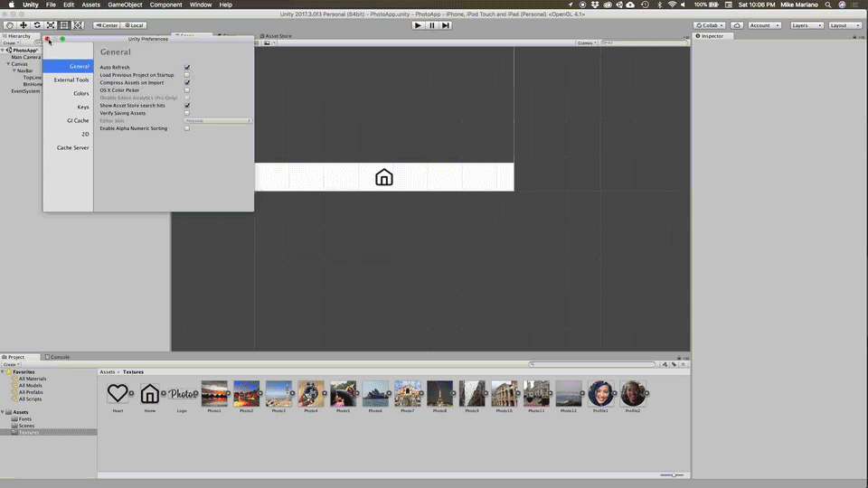
Task: Click Search by Label icon in Project
Action: tap(674, 364)
